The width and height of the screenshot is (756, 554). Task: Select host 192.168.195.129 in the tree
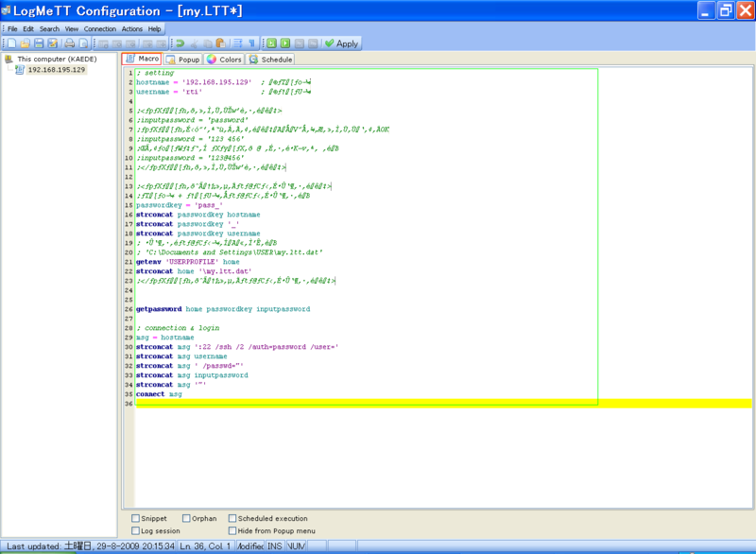[57, 71]
